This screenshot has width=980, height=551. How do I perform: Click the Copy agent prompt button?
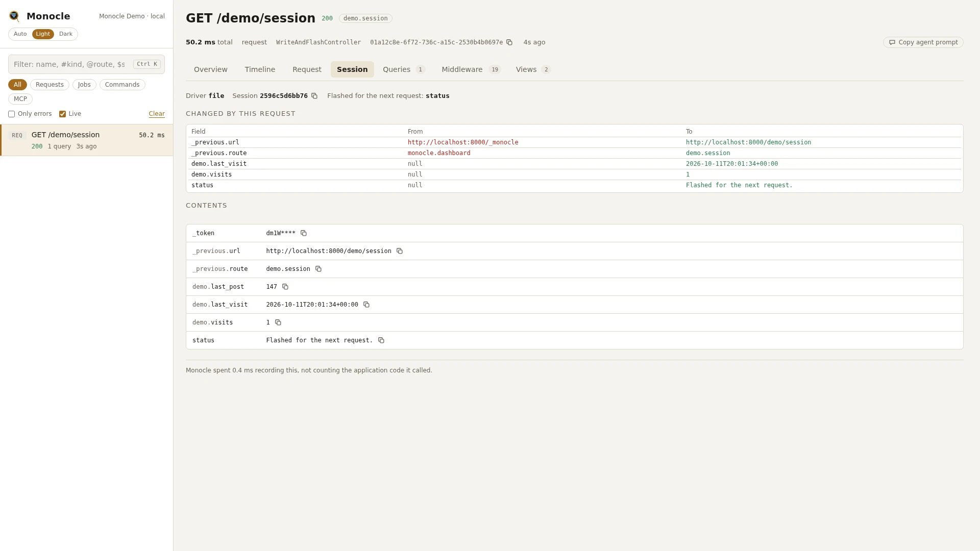pyautogui.click(x=923, y=42)
